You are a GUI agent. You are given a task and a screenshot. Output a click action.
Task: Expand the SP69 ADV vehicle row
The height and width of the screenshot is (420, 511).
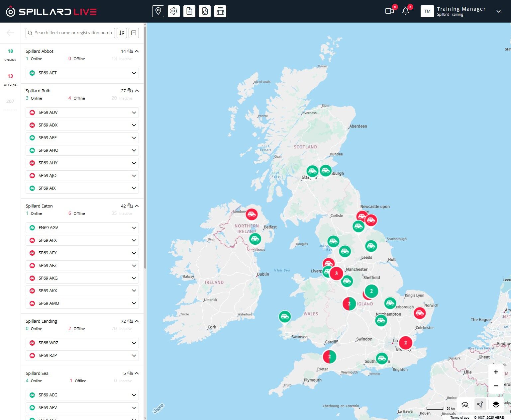tap(134, 113)
